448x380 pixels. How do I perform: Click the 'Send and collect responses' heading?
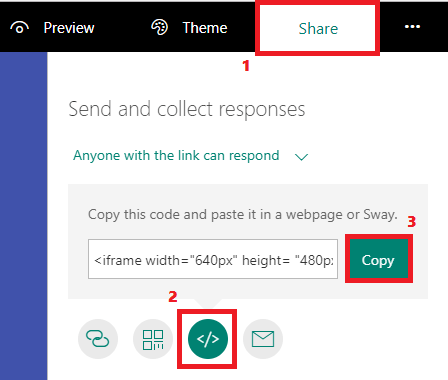187,109
